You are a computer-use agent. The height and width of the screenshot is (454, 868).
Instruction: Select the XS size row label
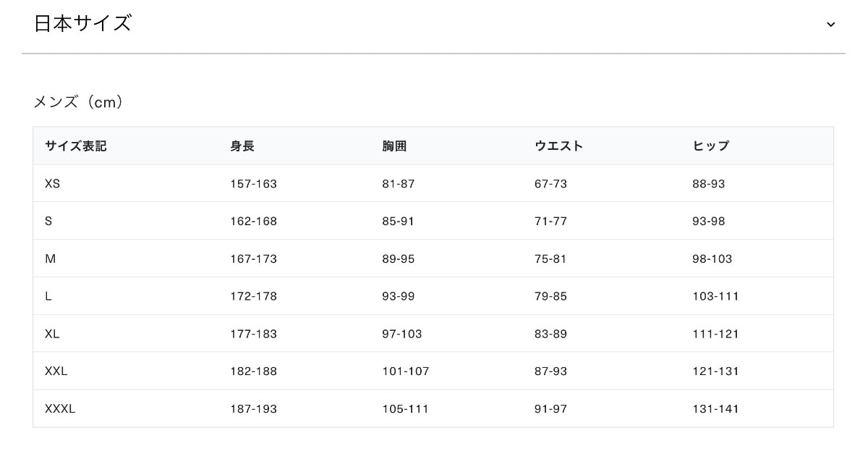52,184
